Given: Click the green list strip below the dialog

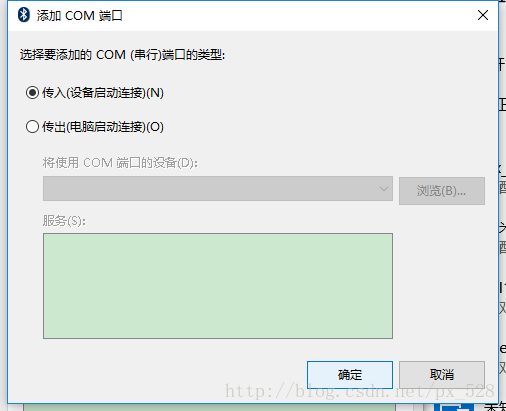Looking at the screenshot, I should [209, 407].
